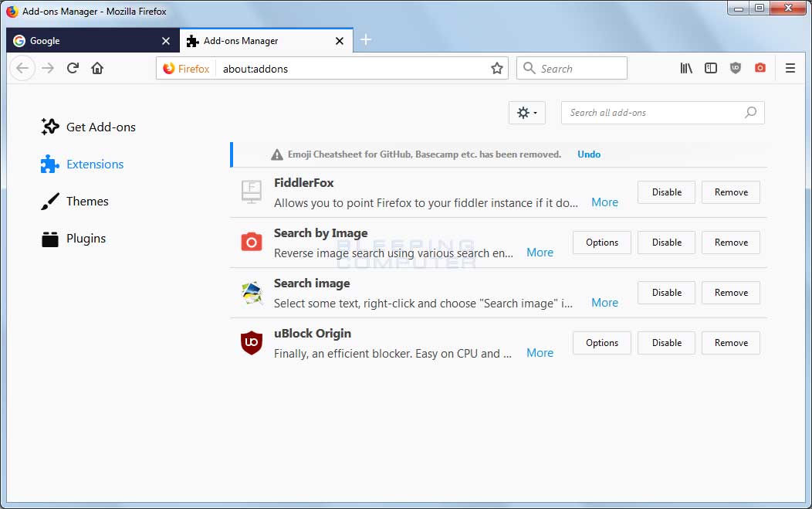
Task: Disable the Search image extension
Action: [x=665, y=292]
